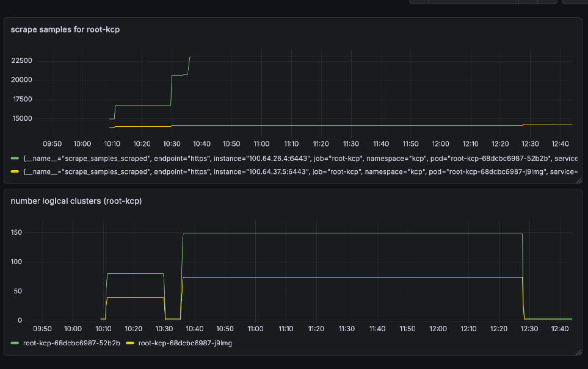Click the 12:30 time label in the logical clusters panel
The width and height of the screenshot is (588, 369).
[x=529, y=329]
